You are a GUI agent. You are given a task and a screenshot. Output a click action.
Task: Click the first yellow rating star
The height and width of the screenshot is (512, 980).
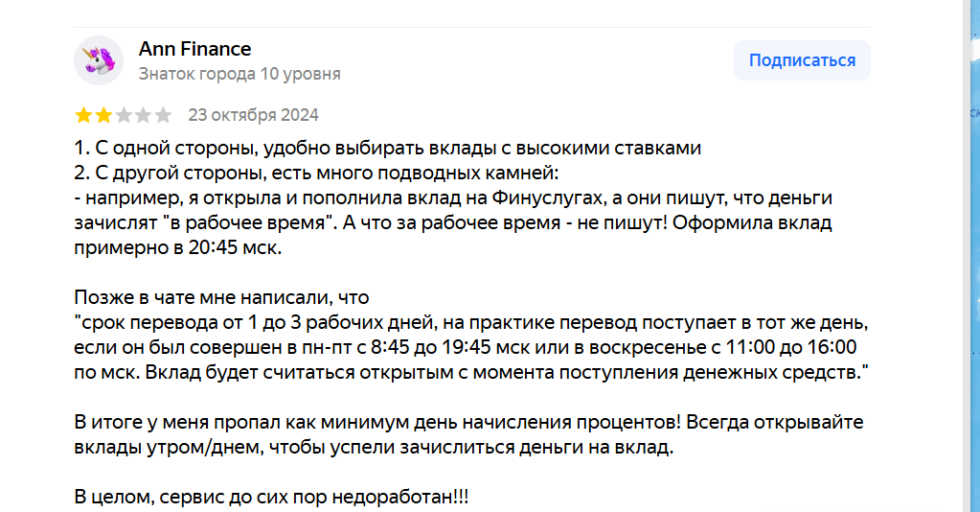tap(83, 116)
